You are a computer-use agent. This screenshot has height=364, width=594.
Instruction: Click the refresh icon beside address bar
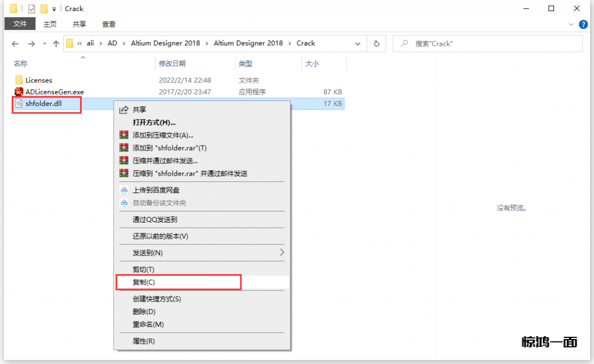[x=376, y=43]
